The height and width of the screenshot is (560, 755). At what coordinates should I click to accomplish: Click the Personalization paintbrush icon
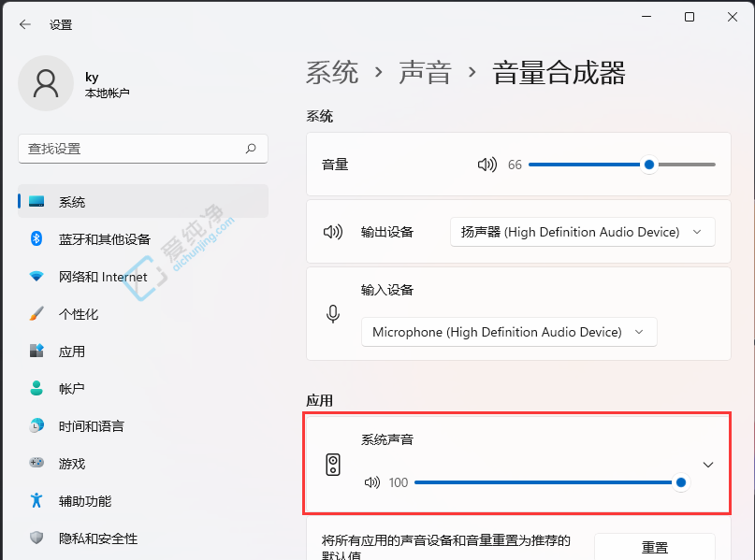(x=36, y=314)
